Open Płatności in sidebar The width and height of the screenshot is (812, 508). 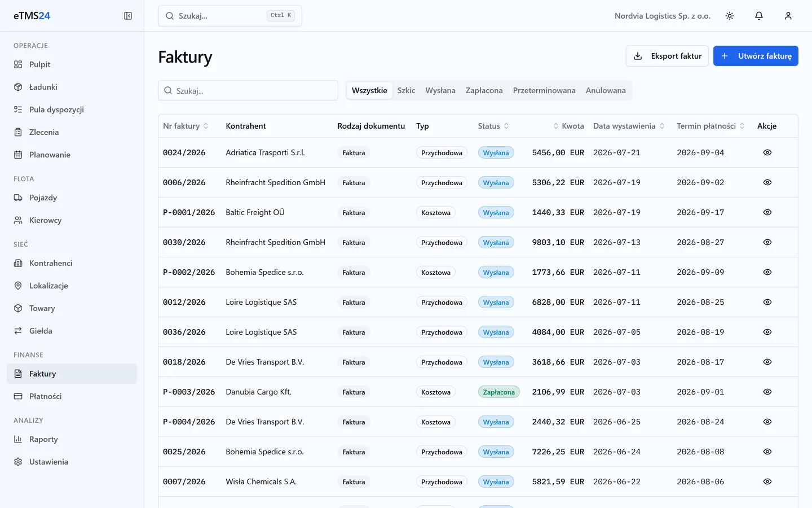[x=72, y=396]
